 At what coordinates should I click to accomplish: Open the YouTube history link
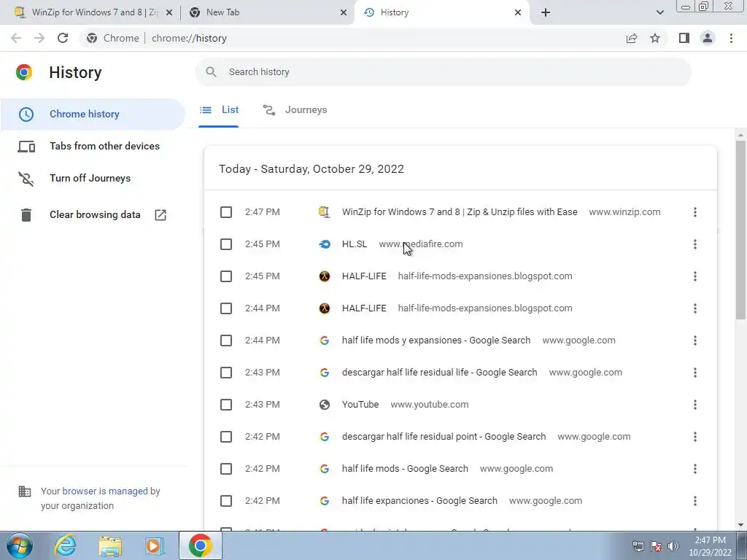coord(360,405)
